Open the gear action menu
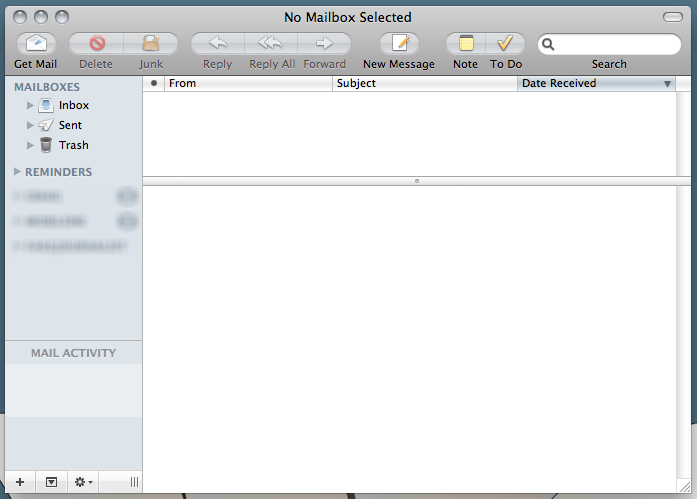The width and height of the screenshot is (697, 499). [84, 482]
